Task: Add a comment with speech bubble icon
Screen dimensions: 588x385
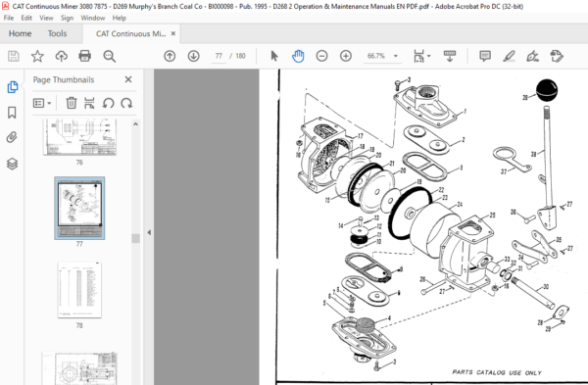Action: (485, 56)
